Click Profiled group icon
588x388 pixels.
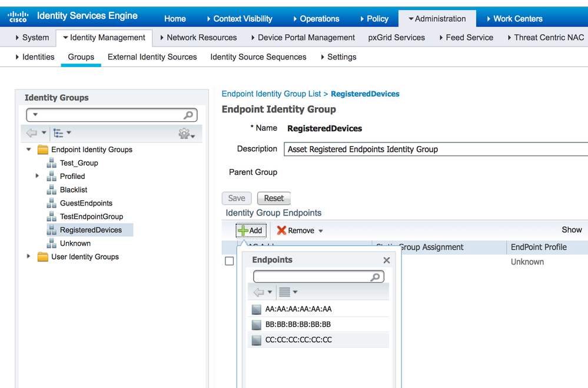(x=52, y=177)
